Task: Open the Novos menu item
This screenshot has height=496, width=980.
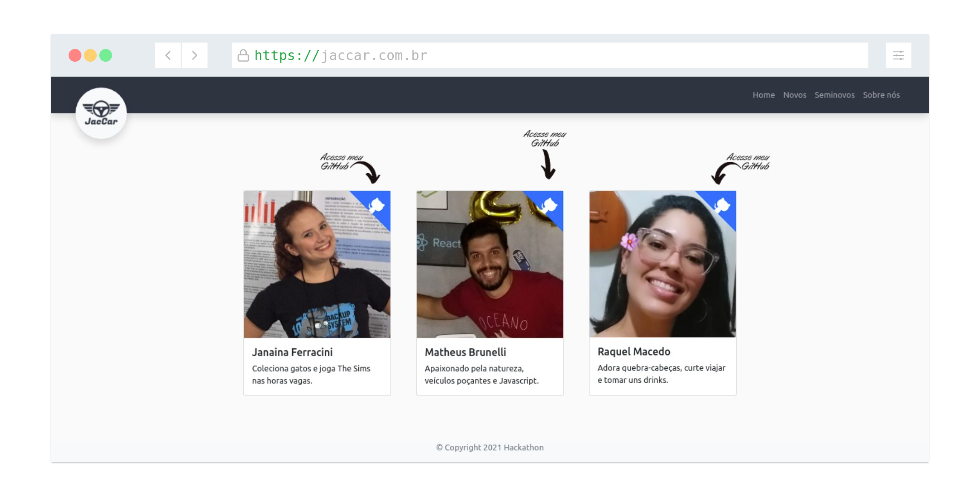Action: click(x=794, y=95)
